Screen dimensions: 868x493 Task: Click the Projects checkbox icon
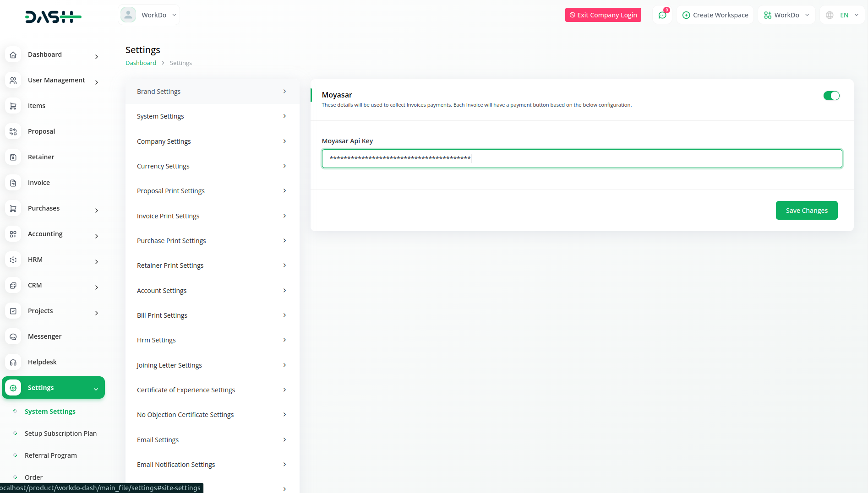click(x=13, y=311)
